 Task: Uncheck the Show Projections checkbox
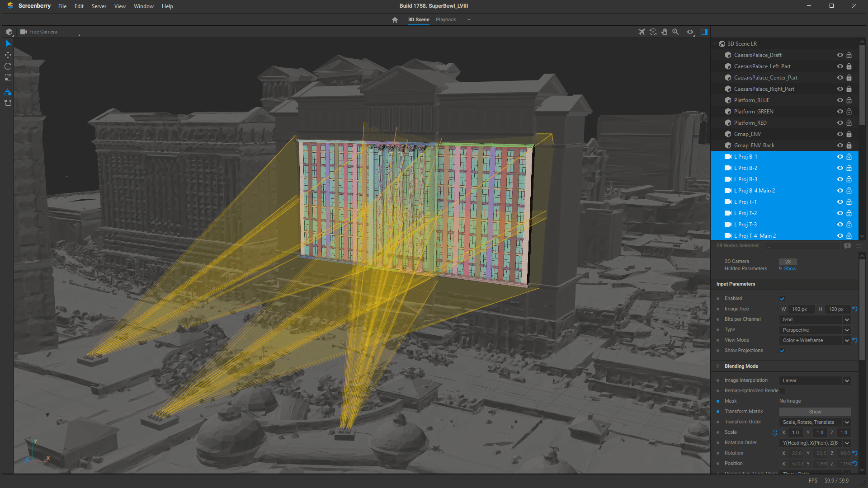pos(782,351)
